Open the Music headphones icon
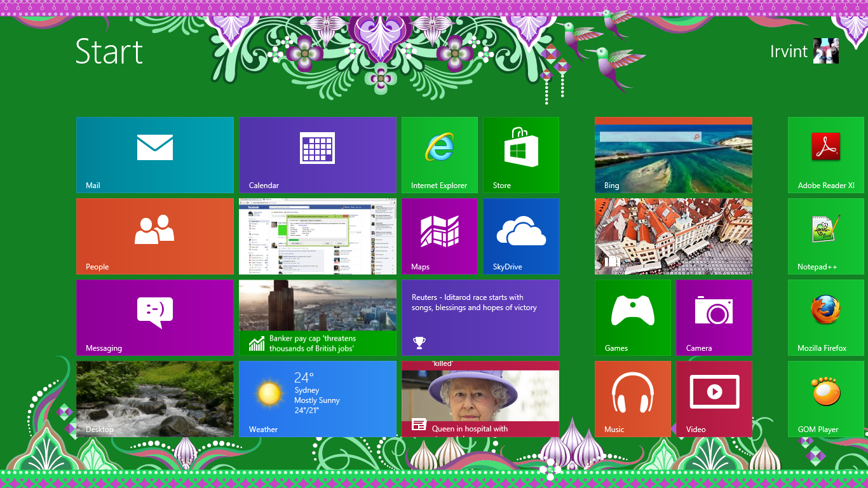The image size is (868, 488). coord(633,392)
